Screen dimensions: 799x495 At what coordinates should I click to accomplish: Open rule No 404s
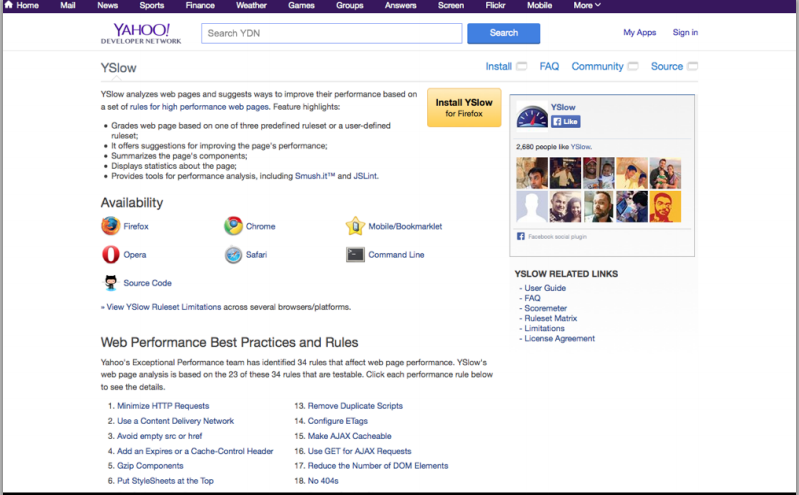323,481
